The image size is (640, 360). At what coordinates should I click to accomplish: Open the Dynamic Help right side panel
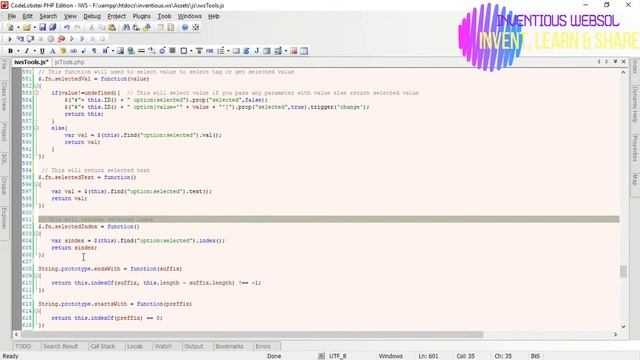pyautogui.click(x=635, y=104)
